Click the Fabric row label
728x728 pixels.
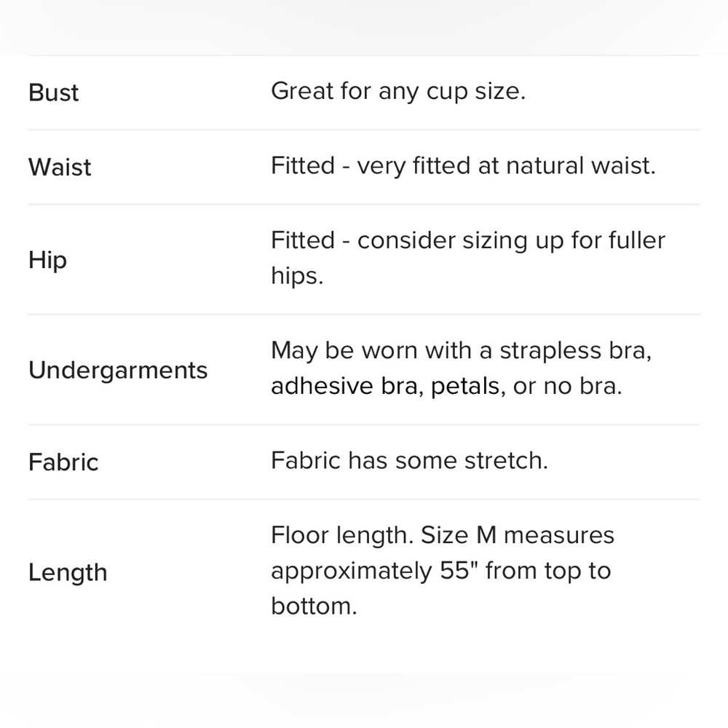(63, 462)
